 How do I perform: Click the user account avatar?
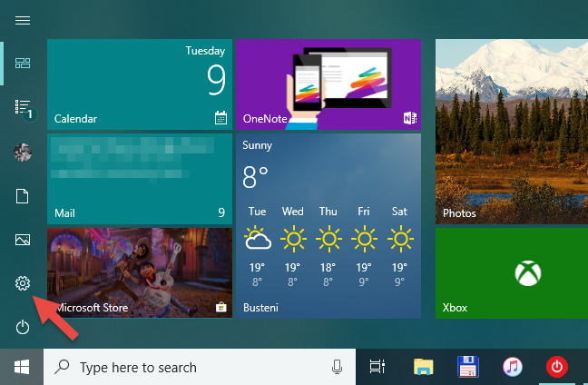pyautogui.click(x=23, y=153)
